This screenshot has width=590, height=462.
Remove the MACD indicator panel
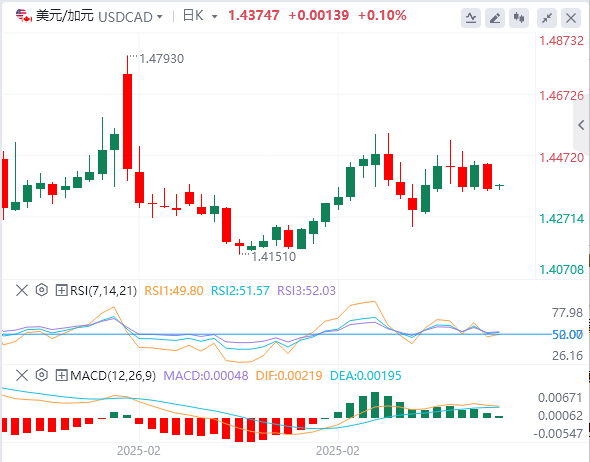click(x=22, y=375)
